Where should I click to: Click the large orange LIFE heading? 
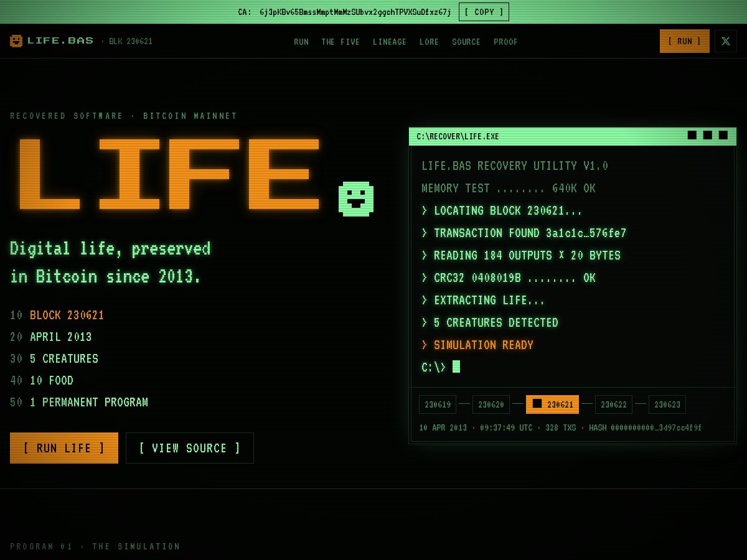coord(169,173)
